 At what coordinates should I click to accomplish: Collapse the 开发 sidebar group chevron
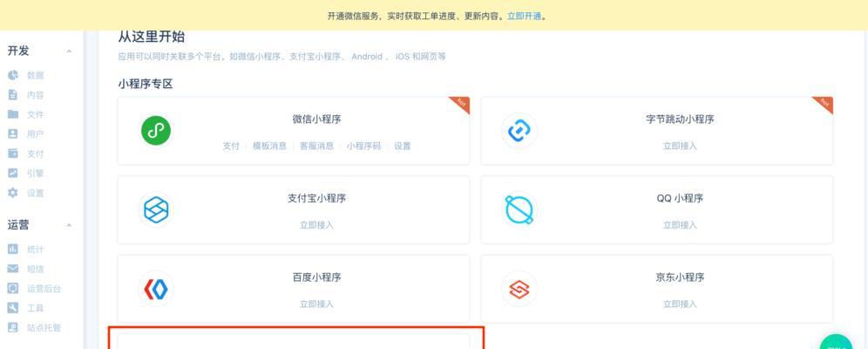pyautogui.click(x=69, y=51)
